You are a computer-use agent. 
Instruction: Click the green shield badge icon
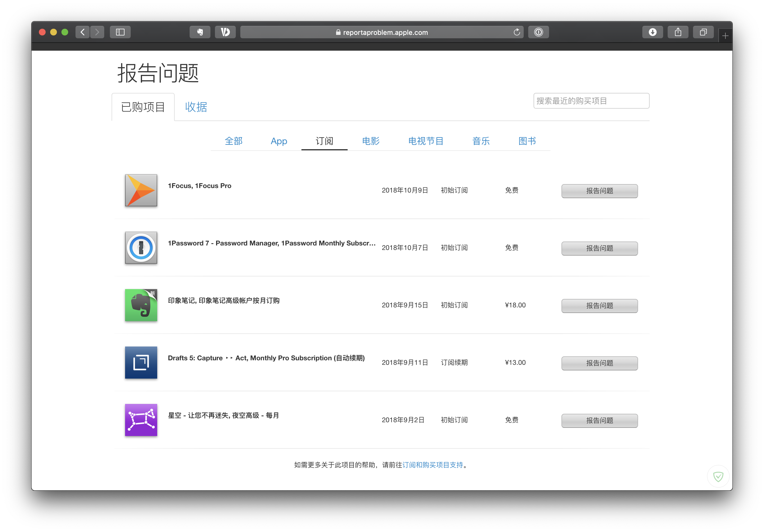pos(718,477)
